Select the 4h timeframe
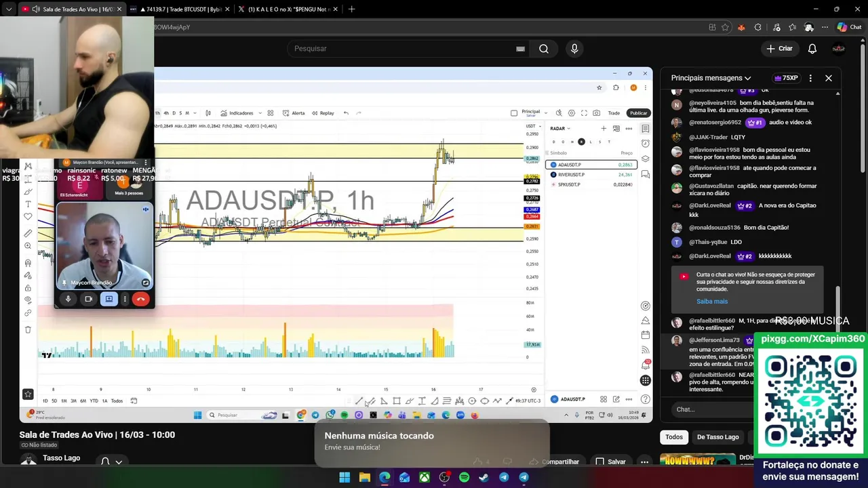Image resolution: width=868 pixels, height=488 pixels. 166,113
